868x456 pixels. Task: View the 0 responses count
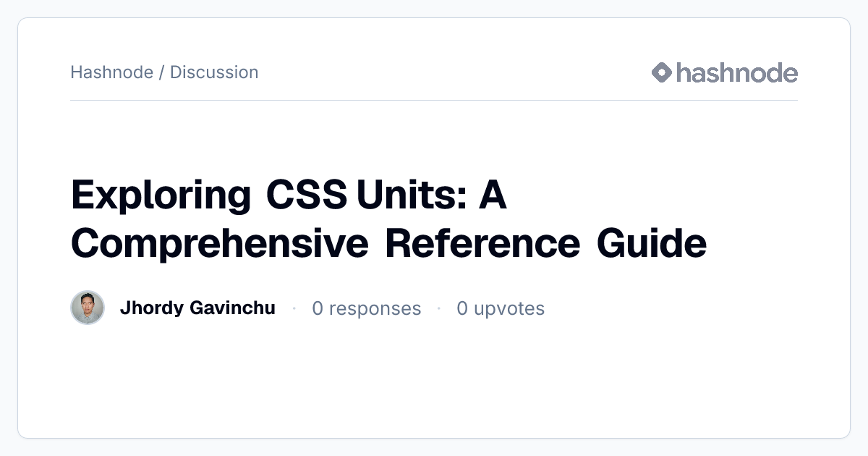367,309
